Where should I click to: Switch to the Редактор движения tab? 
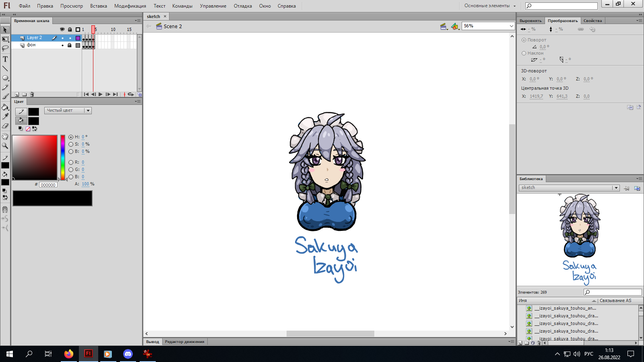tap(185, 342)
